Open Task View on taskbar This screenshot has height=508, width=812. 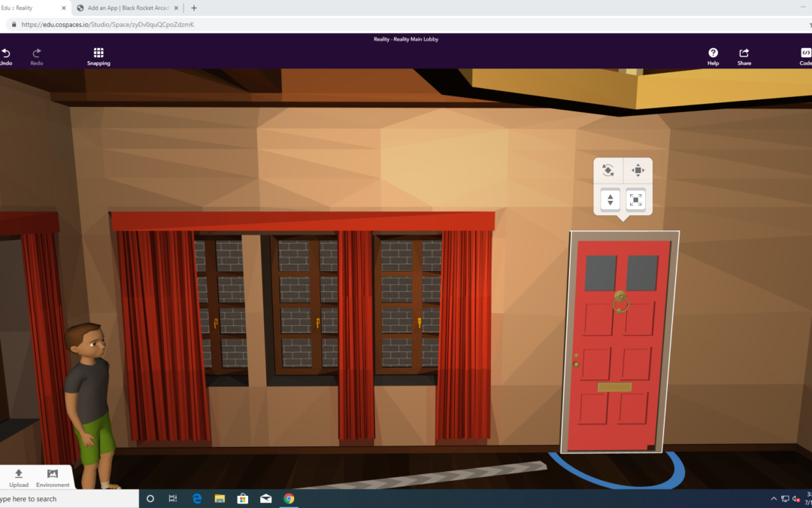click(x=173, y=499)
